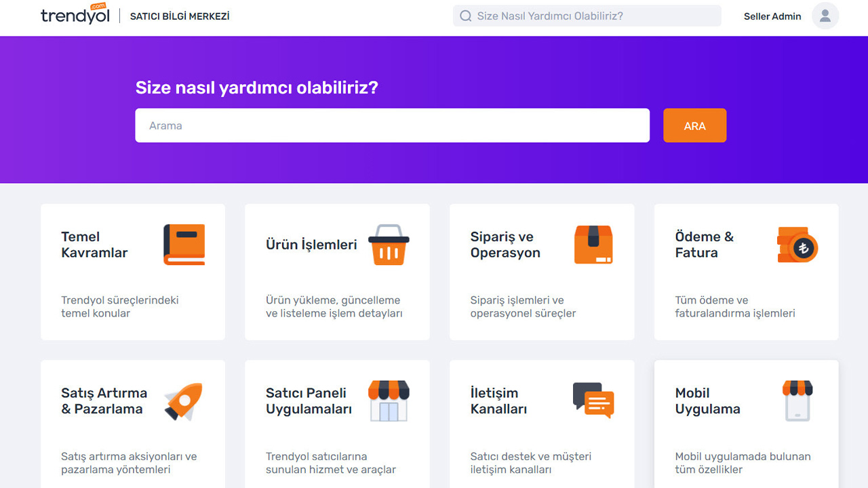Click 'Sipariş işlemleri ve operasyonel süreçler' text

(523, 307)
